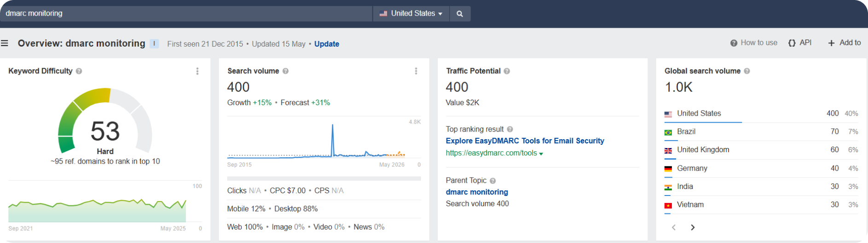Viewport: 868px width, 243px height.
Task: Select the Germany row
Action: 761,168
